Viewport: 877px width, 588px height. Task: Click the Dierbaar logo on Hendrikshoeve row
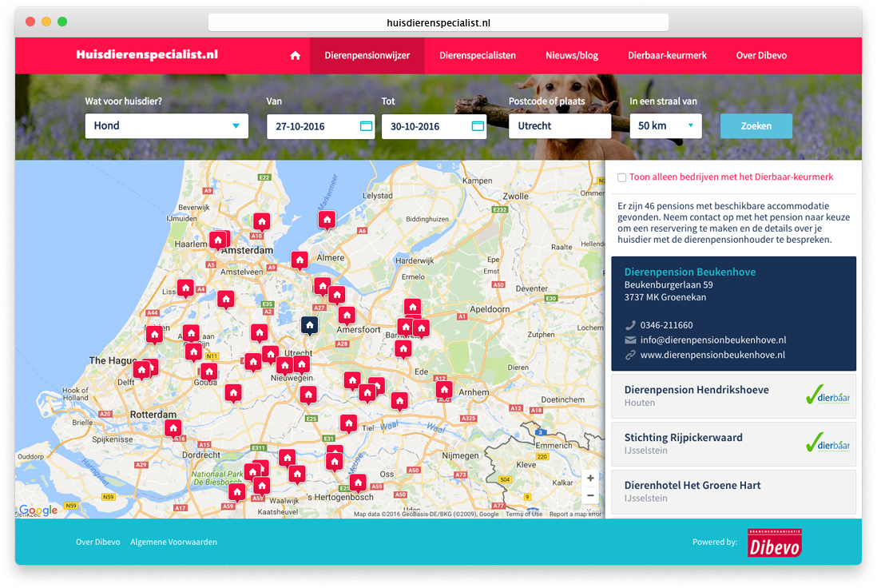click(x=827, y=395)
